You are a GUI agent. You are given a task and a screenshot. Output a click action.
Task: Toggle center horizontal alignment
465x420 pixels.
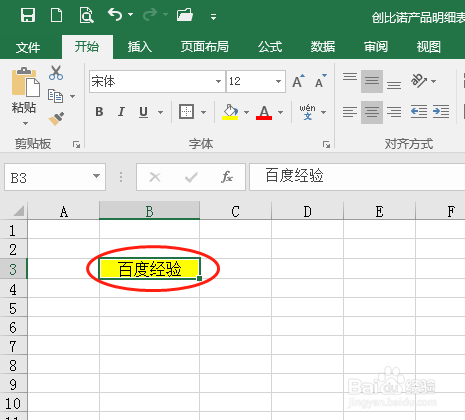click(372, 112)
